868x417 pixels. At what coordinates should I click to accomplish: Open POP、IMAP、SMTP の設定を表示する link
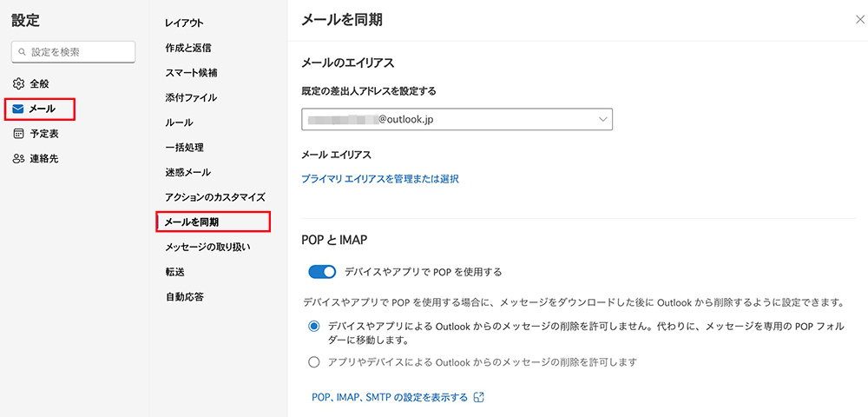tap(390, 397)
